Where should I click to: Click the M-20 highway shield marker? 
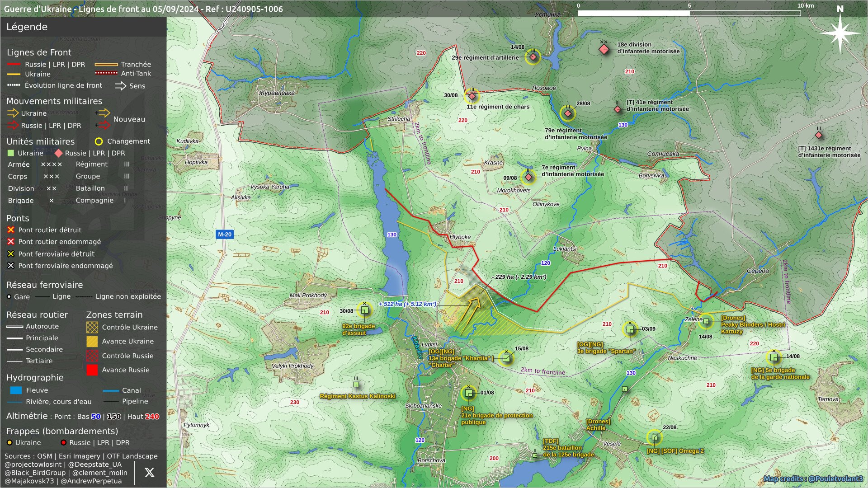[x=225, y=235]
